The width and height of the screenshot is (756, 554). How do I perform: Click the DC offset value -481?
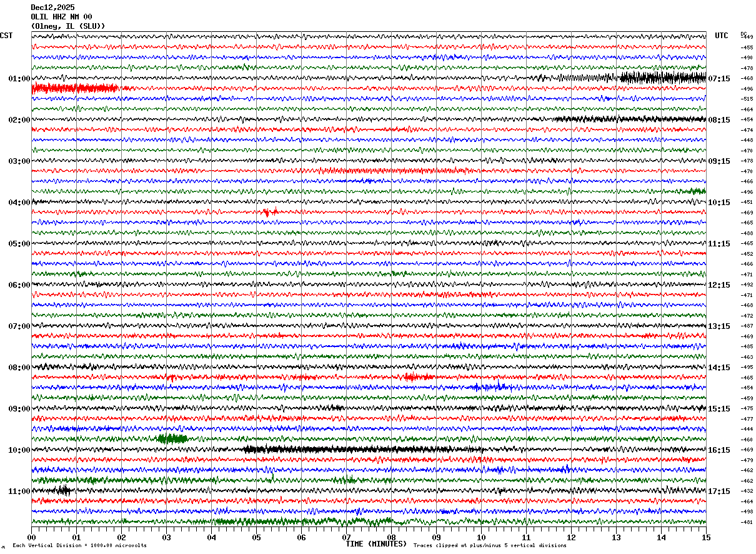click(747, 522)
